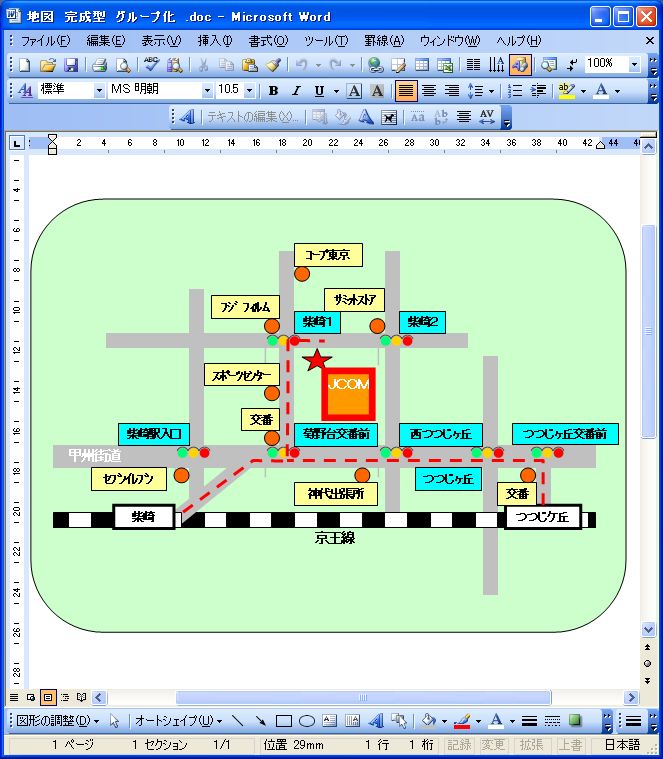Select the Oval drawing tool
The height and width of the screenshot is (759, 663).
tap(307, 721)
